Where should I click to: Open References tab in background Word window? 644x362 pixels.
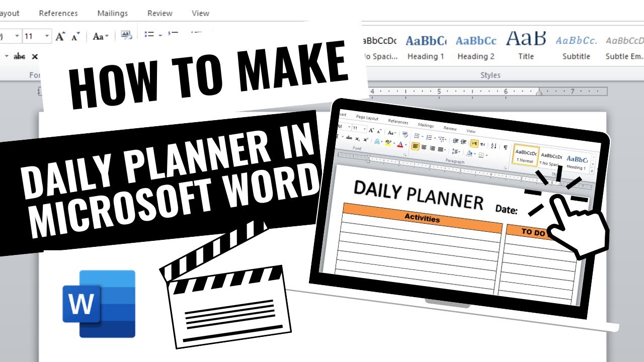[58, 13]
